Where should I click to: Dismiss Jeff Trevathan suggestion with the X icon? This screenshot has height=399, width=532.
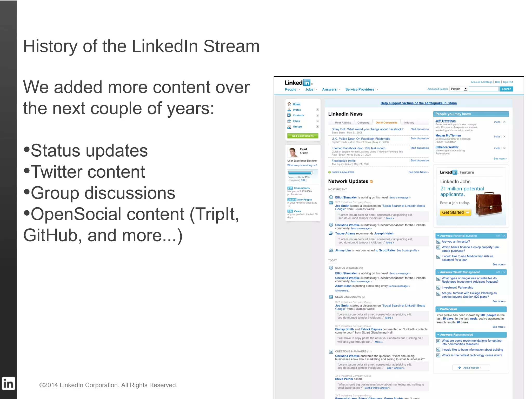pyautogui.click(x=504, y=122)
